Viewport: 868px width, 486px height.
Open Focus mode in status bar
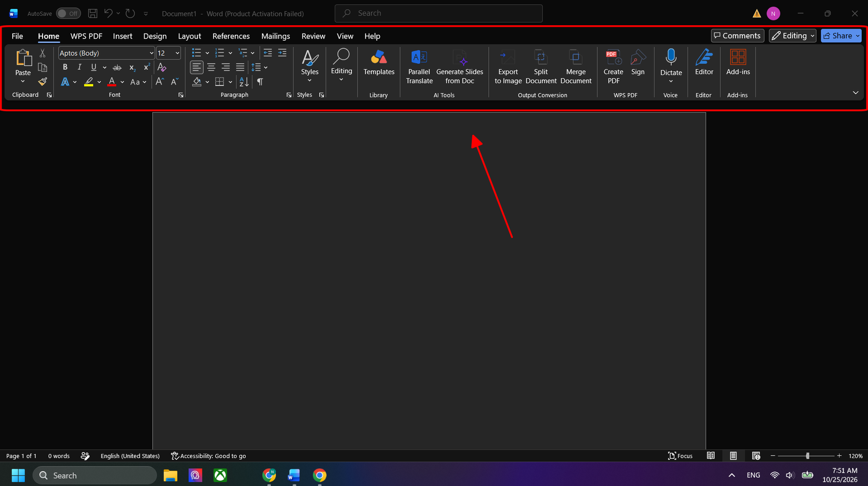click(680, 456)
